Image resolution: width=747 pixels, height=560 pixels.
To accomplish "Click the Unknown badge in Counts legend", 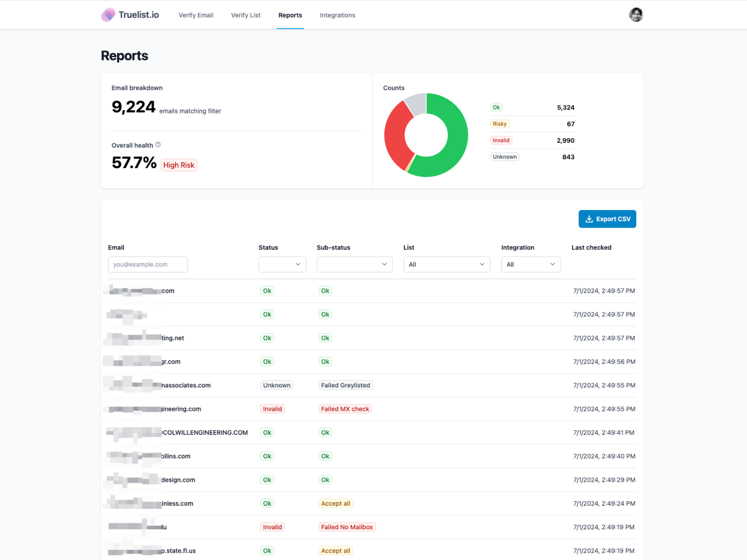I will click(505, 157).
